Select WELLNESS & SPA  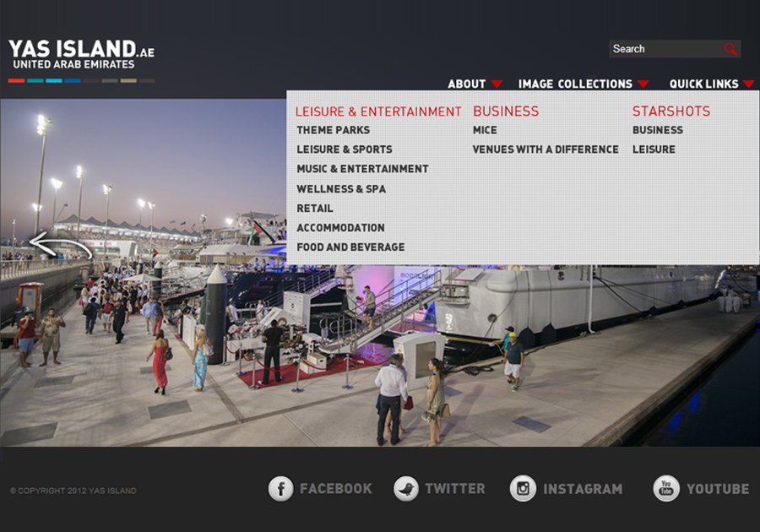tap(340, 188)
